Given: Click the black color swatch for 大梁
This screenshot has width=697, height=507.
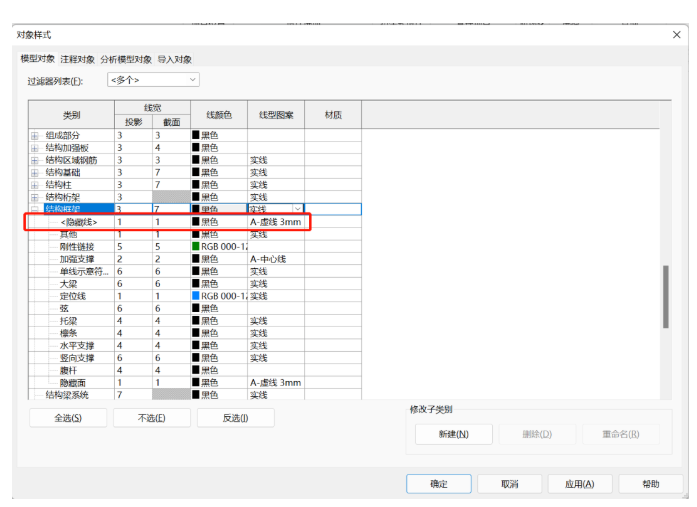Looking at the screenshot, I should click(196, 283).
